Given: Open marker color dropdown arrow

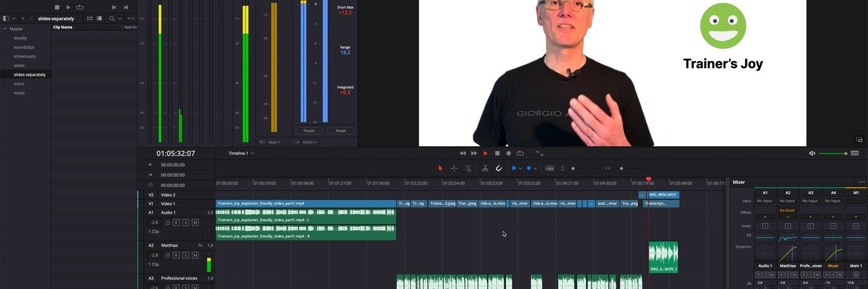Looking at the screenshot, I should [x=535, y=168].
